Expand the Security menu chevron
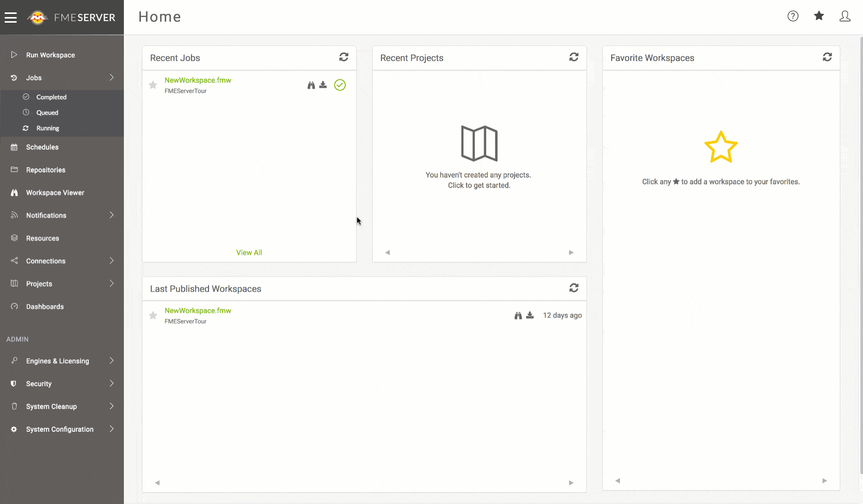 (x=111, y=383)
